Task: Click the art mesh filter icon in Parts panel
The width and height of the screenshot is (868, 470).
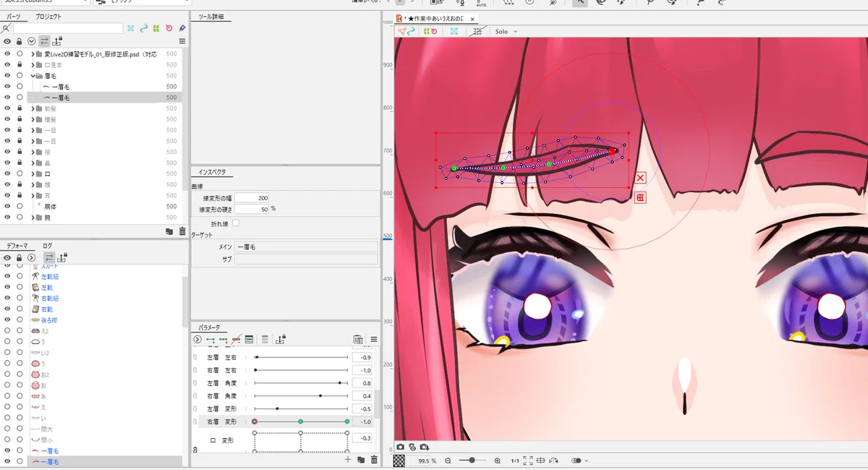Action: [130, 28]
